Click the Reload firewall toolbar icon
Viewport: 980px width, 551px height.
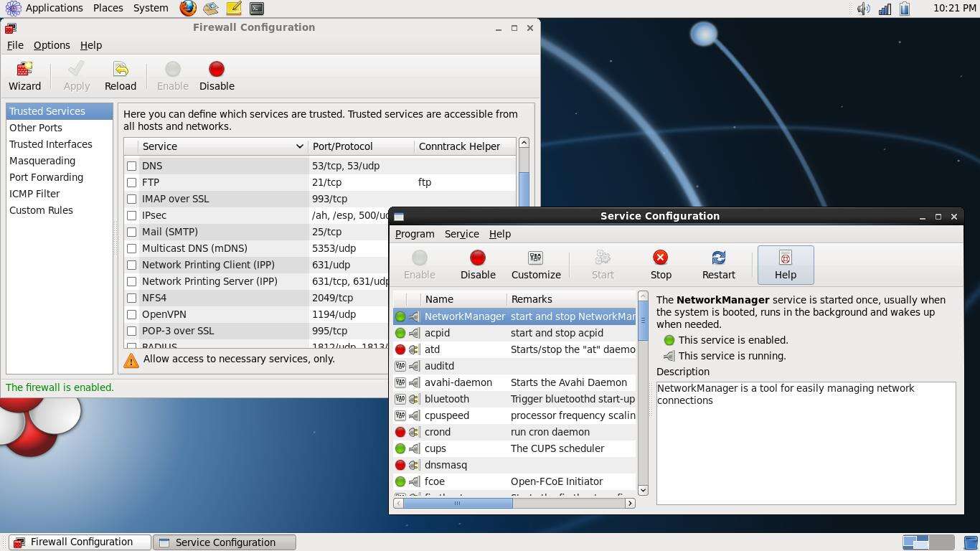tap(121, 76)
